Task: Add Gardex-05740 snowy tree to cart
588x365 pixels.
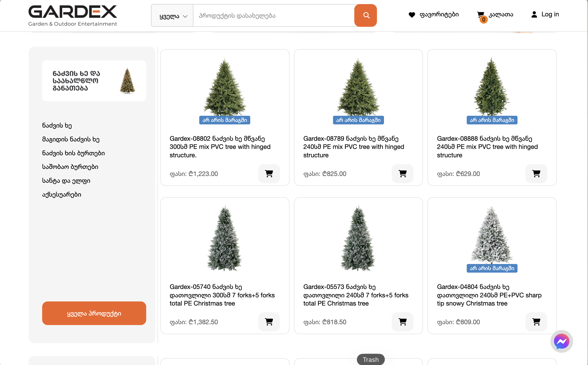Action: [269, 322]
